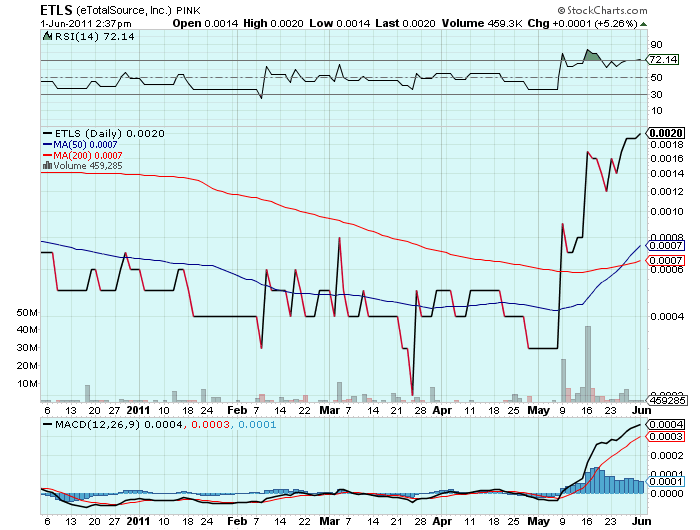Viewport: 700px width, 530px height.
Task: Click the MACD(12,26,9) legend line icon
Action: coord(47,425)
